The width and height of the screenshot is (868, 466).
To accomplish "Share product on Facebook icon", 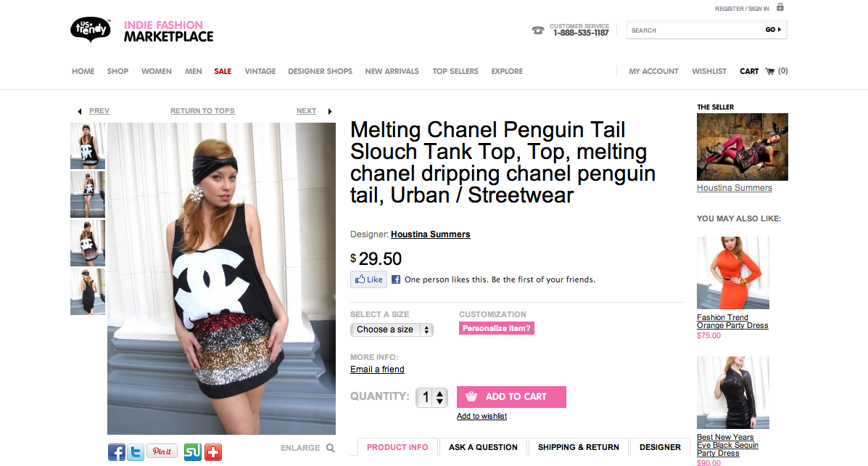I will point(117,452).
